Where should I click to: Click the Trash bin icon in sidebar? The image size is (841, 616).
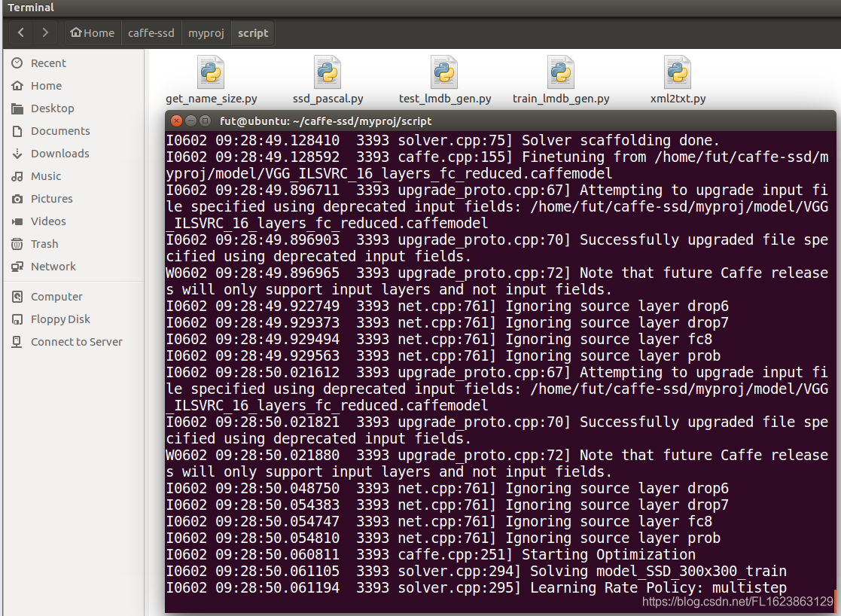[17, 244]
